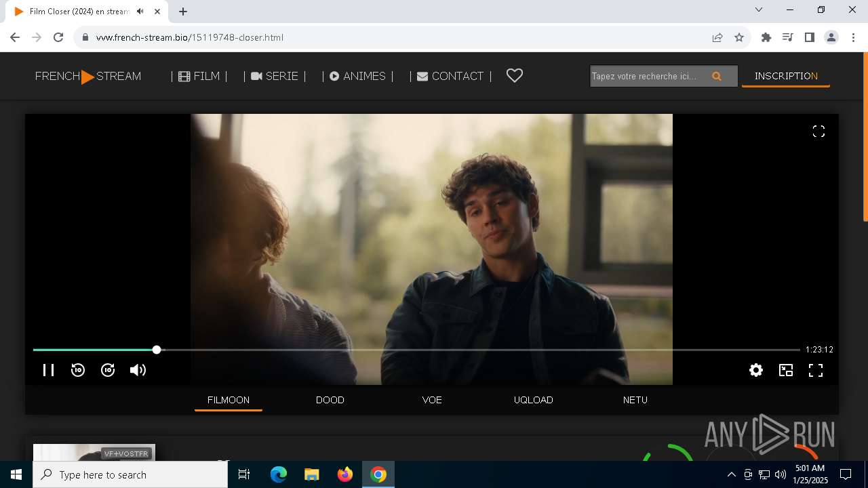Open the Windows Start menu
The height and width of the screenshot is (488, 868).
pyautogui.click(x=16, y=474)
